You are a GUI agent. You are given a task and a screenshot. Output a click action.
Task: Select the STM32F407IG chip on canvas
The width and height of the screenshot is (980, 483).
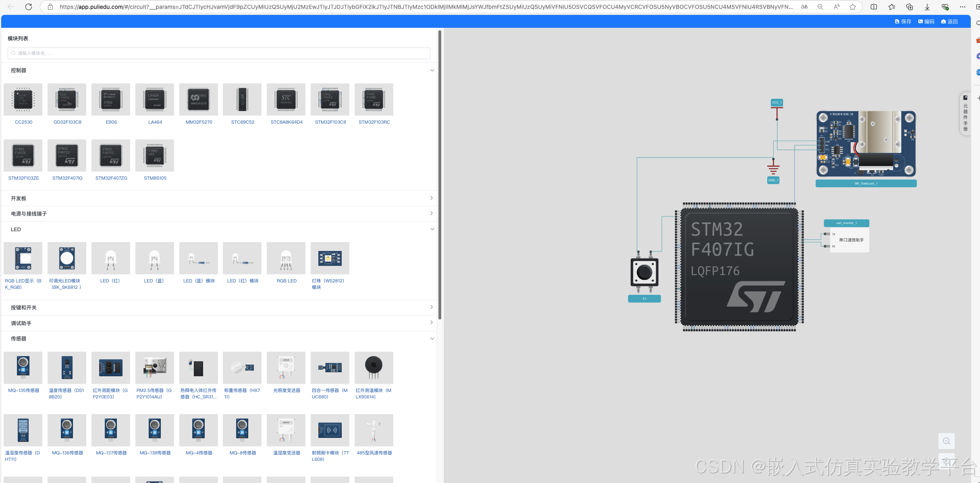coord(739,267)
